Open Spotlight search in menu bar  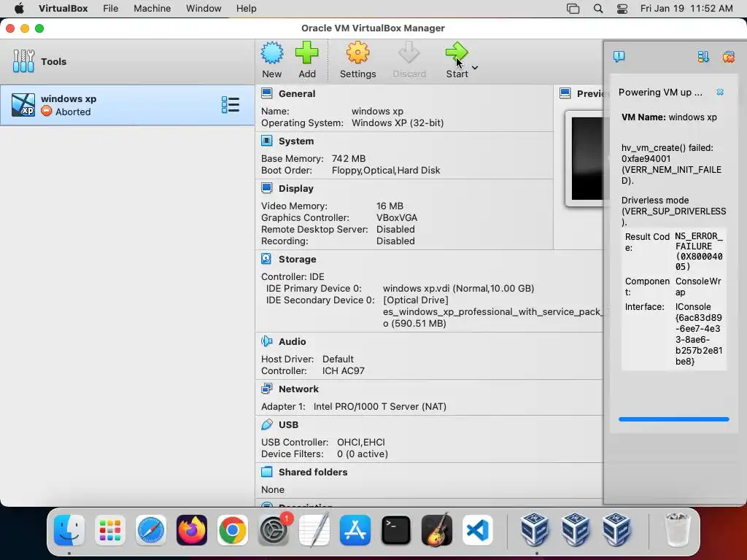tap(598, 9)
